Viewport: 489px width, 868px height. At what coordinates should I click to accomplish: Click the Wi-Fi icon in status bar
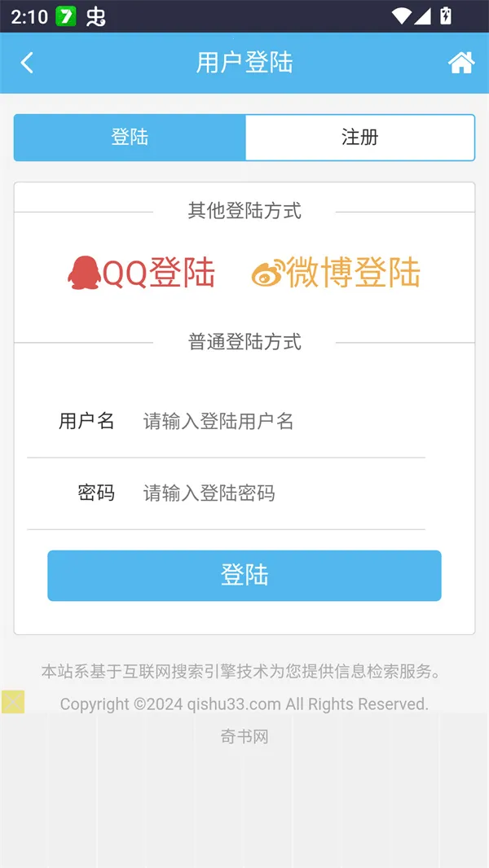pos(403,14)
